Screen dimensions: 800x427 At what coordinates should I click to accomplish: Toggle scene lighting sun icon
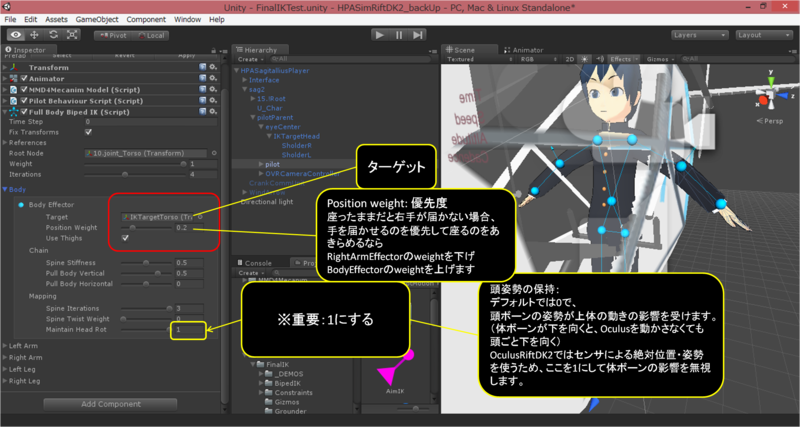585,59
